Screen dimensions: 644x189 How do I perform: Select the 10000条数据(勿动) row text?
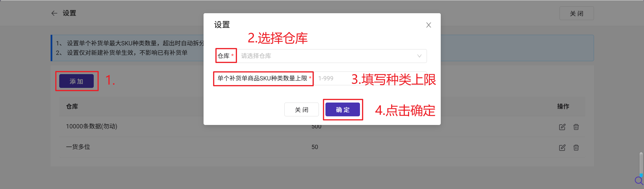click(x=92, y=126)
